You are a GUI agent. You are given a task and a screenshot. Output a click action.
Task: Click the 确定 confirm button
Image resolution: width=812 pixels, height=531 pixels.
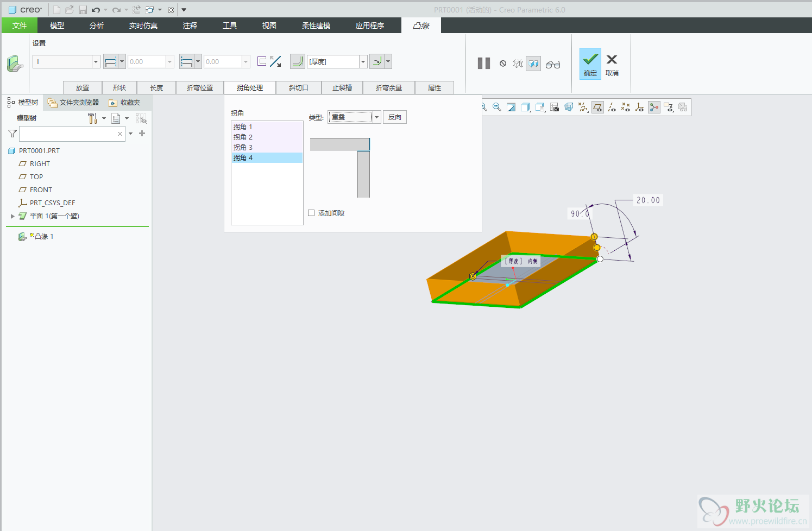(x=590, y=64)
